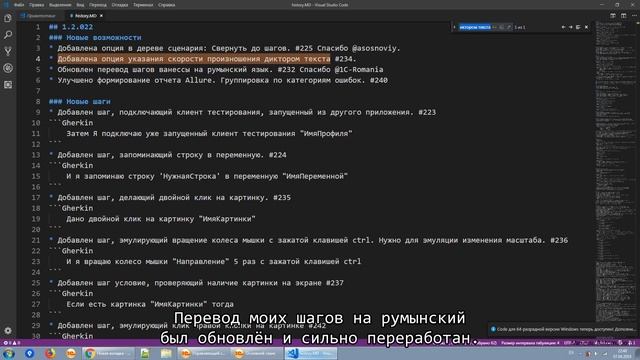Open the file explorer taskbar icon
Image resolution: width=640 pixels, height=360 pixels.
click(166, 353)
